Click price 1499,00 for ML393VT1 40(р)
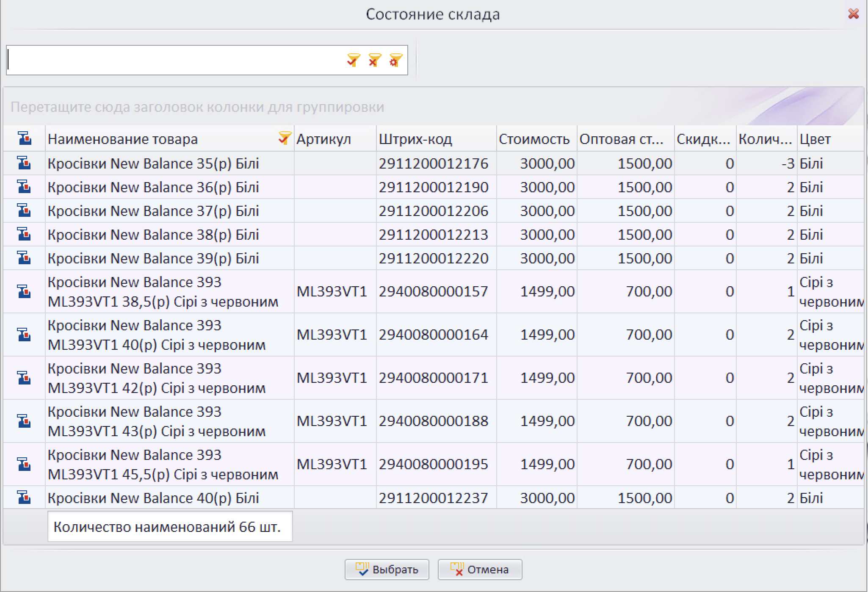Viewport: 868px width, 592px height. pos(547,335)
